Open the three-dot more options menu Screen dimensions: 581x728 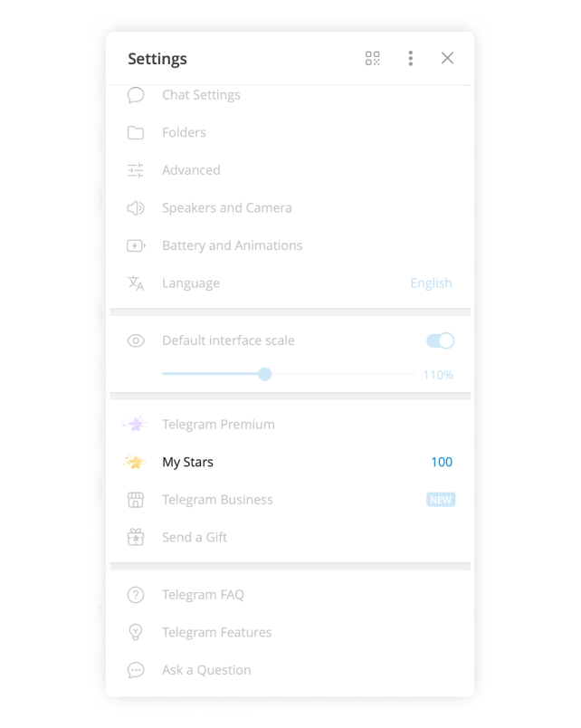[410, 59]
